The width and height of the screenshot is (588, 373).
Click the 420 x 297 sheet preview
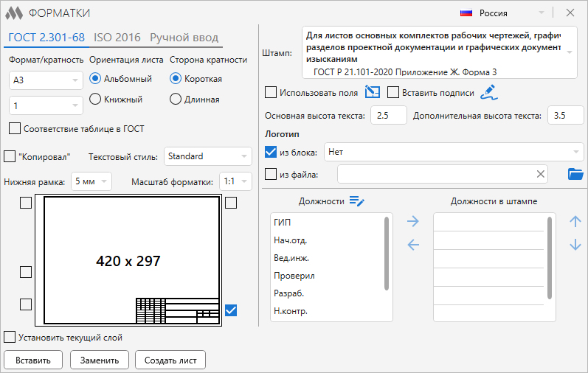coord(128,260)
